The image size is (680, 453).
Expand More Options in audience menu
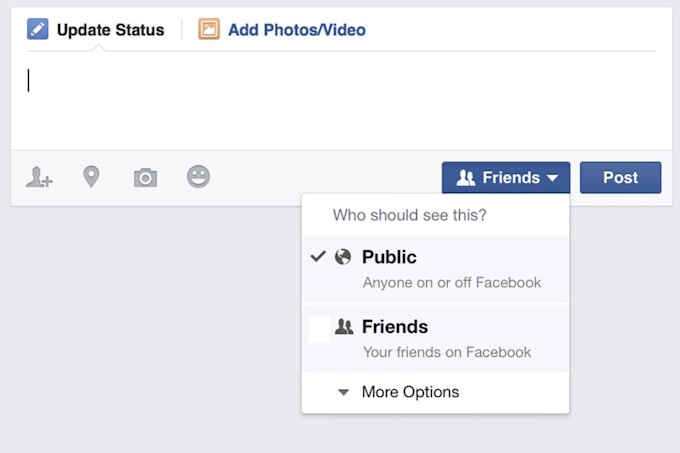point(410,392)
